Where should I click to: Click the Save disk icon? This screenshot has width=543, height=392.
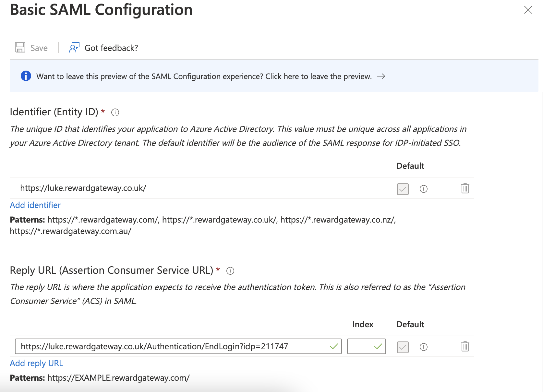pyautogui.click(x=20, y=48)
